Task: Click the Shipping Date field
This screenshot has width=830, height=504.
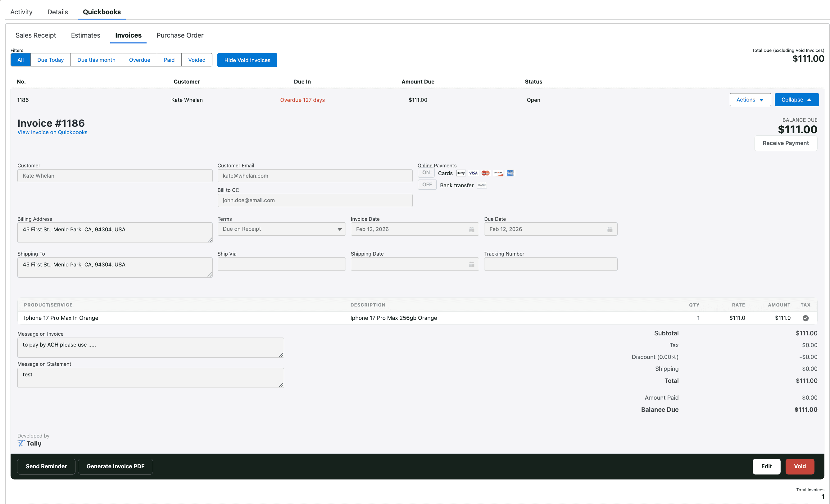Action: click(415, 264)
